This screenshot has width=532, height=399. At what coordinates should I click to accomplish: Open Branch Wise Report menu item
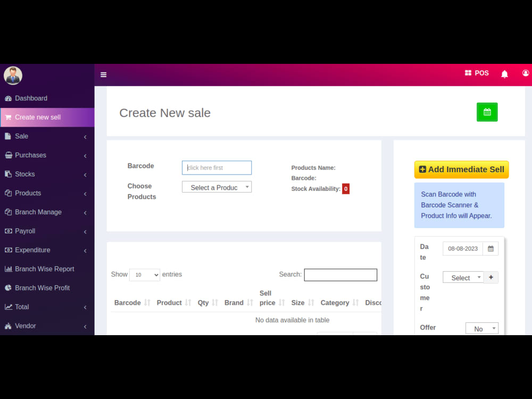point(47,269)
